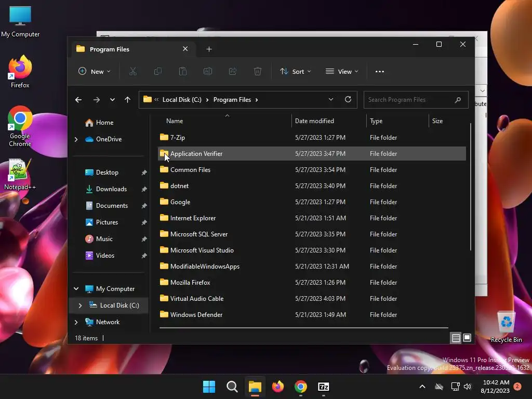Open the Windows Start menu
The width and height of the screenshot is (532, 399).
pyautogui.click(x=209, y=387)
